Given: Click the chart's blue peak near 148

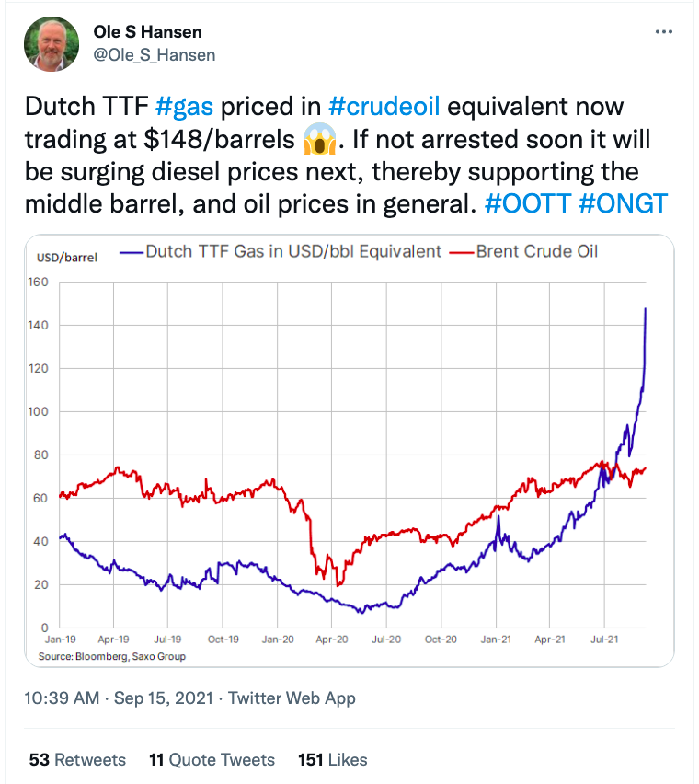Looking at the screenshot, I should coord(645,309).
